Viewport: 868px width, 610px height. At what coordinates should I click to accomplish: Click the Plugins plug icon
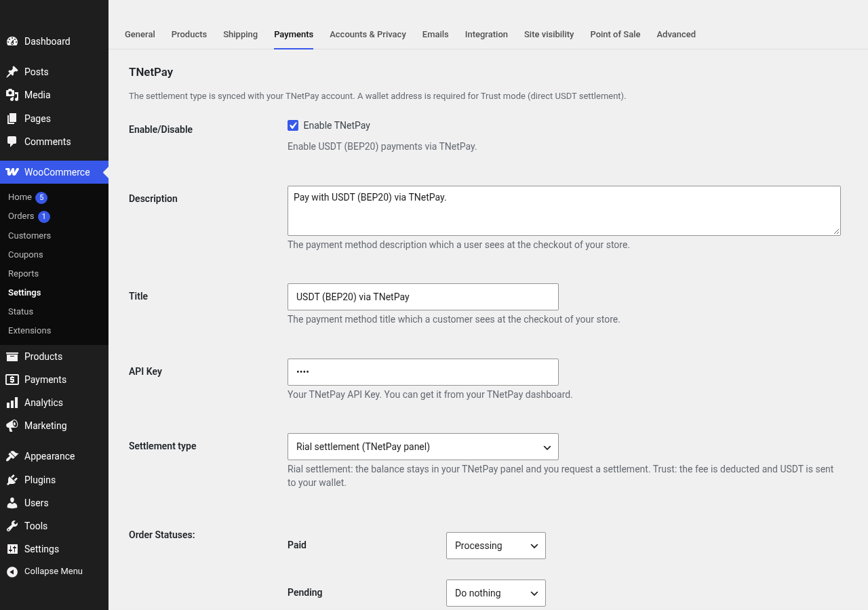(12, 480)
